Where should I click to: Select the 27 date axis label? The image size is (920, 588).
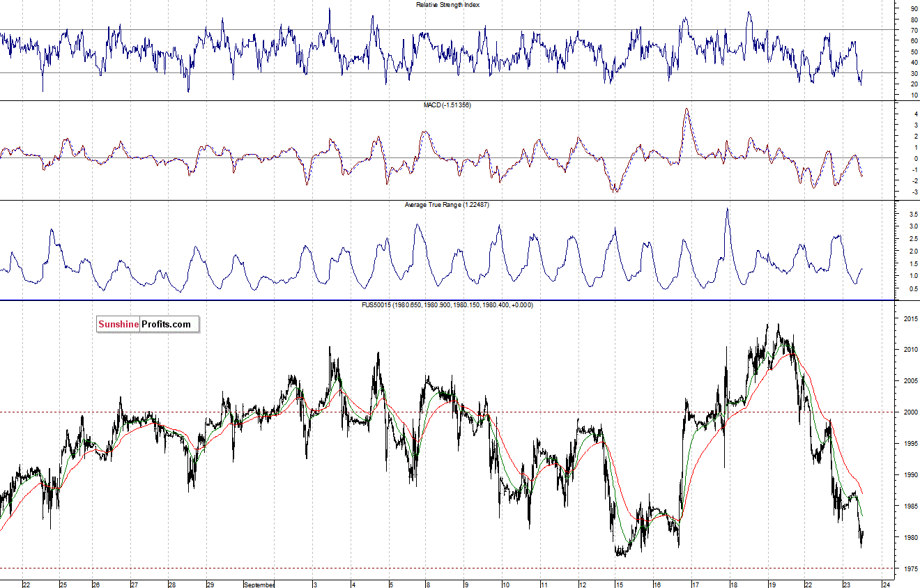134,585
